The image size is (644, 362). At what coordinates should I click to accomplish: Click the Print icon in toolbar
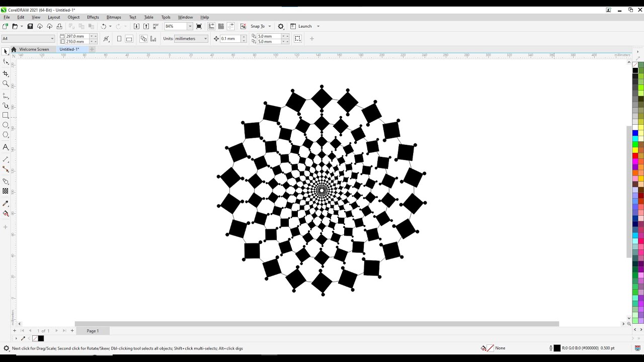click(59, 26)
